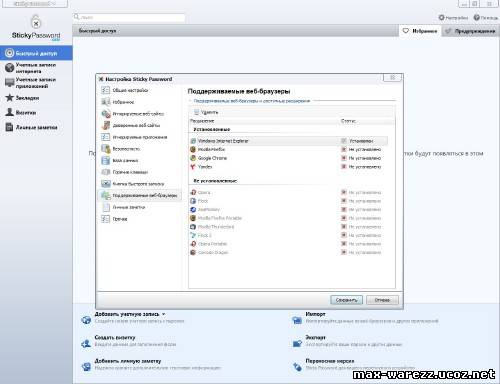Expand the Добавить учетную запись dropdown arrow
This screenshot has width=500, height=384.
(x=163, y=314)
